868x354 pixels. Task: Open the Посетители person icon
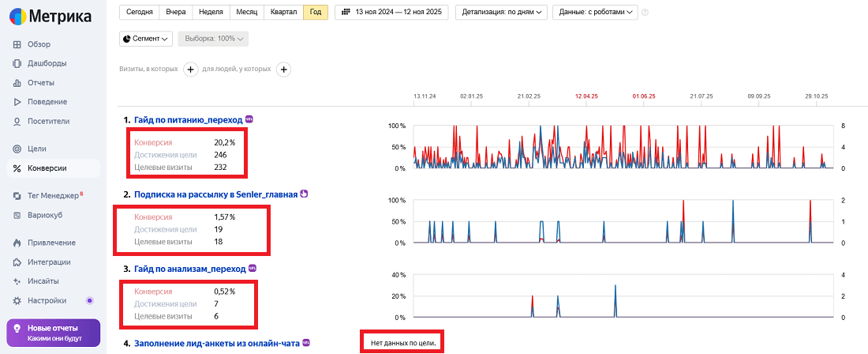pyautogui.click(x=17, y=122)
